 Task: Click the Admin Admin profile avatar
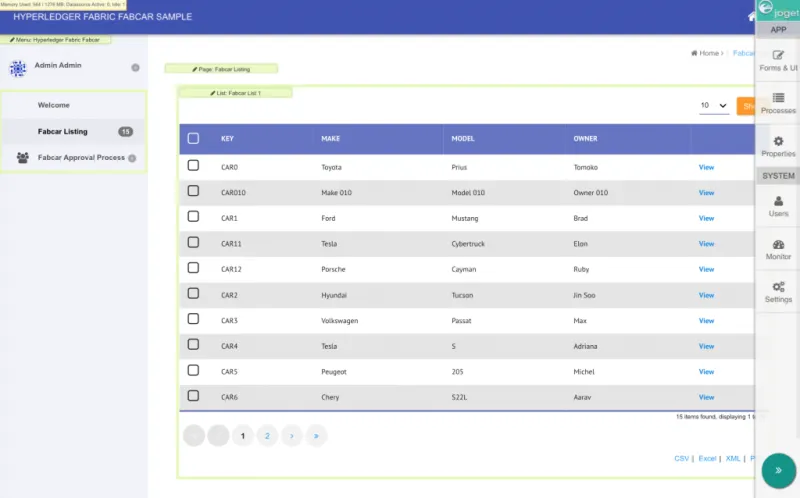coord(17,68)
